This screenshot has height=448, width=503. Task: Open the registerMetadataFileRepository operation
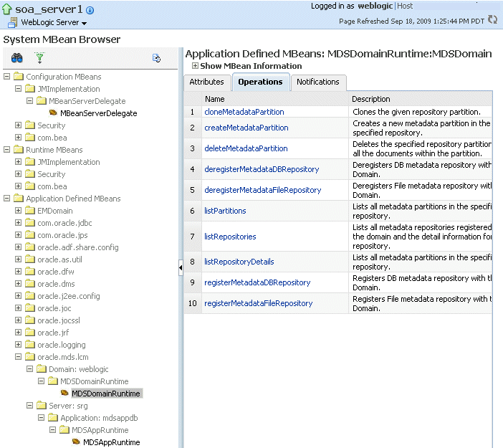258,303
